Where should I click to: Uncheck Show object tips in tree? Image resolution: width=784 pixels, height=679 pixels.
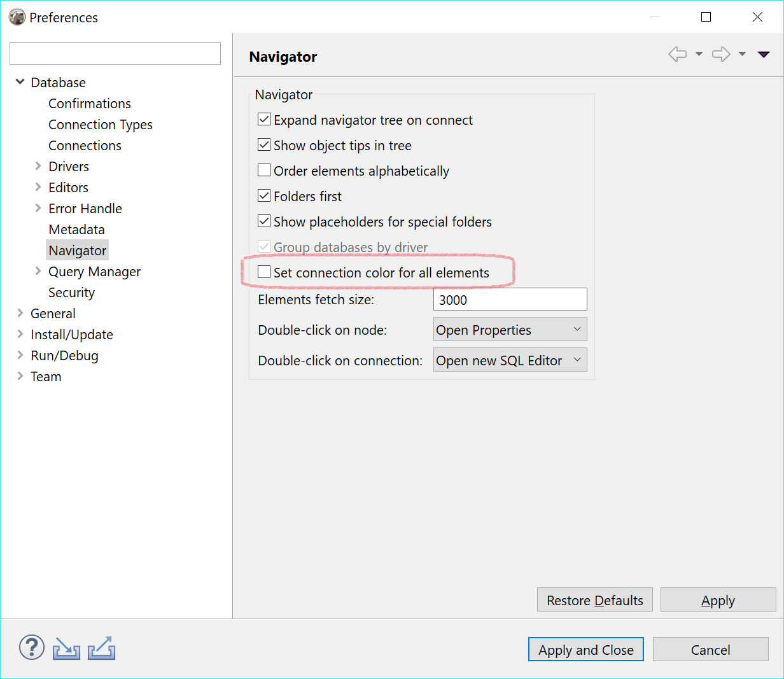pyautogui.click(x=264, y=144)
